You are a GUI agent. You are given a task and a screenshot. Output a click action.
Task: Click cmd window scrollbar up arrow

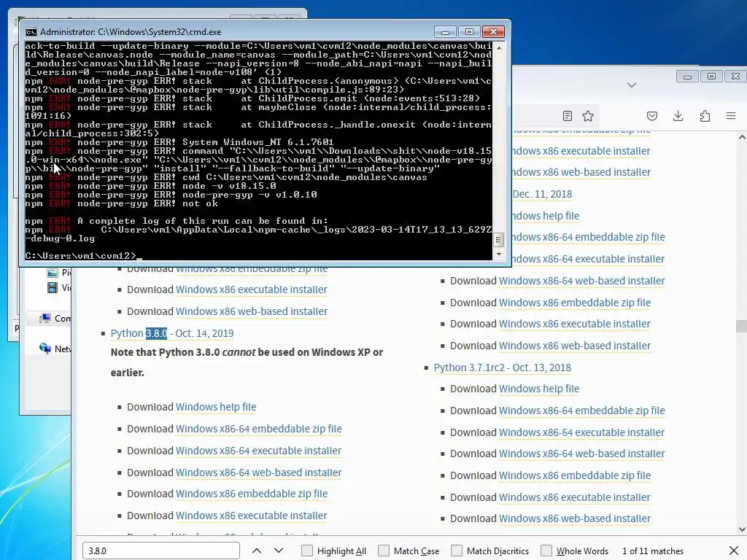[499, 48]
